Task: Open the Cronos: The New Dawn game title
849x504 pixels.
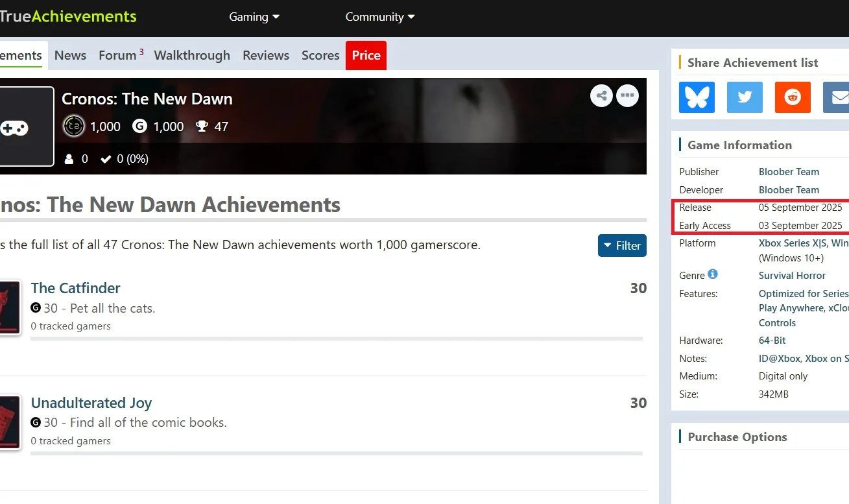Action: [x=147, y=99]
